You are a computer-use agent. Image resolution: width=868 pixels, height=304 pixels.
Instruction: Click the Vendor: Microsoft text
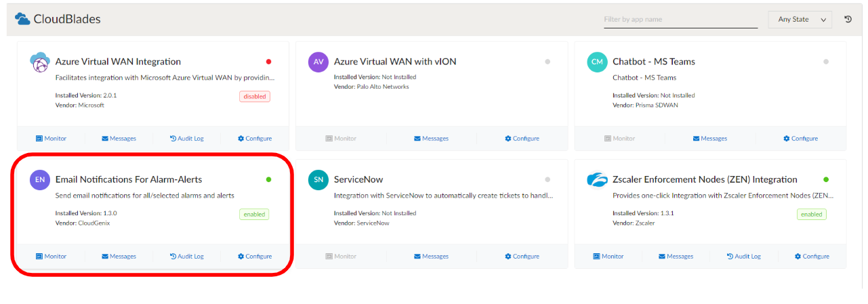point(80,105)
